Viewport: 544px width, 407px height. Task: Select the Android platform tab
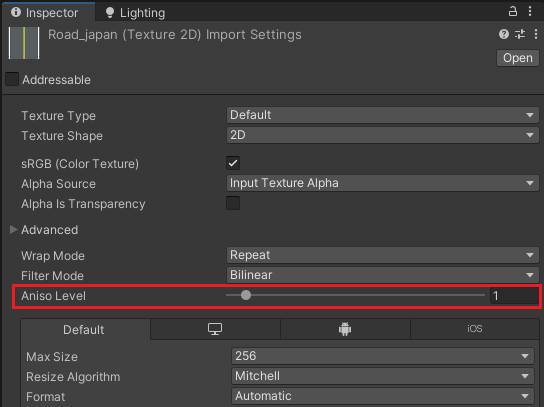tap(345, 329)
